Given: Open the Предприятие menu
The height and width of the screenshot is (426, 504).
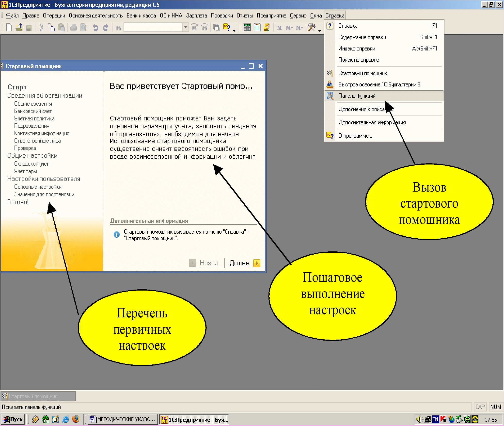Looking at the screenshot, I should click(x=271, y=16).
